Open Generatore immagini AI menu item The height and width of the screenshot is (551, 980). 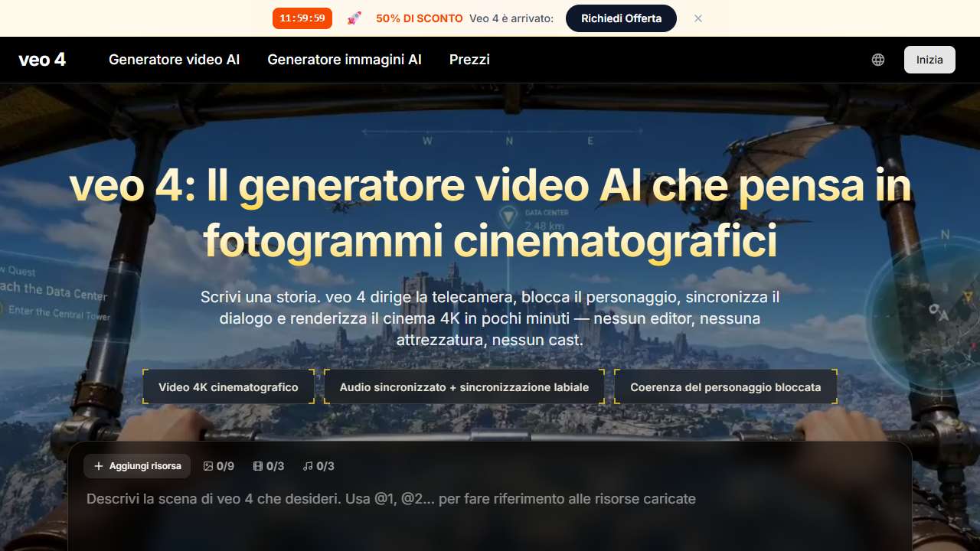click(x=345, y=60)
